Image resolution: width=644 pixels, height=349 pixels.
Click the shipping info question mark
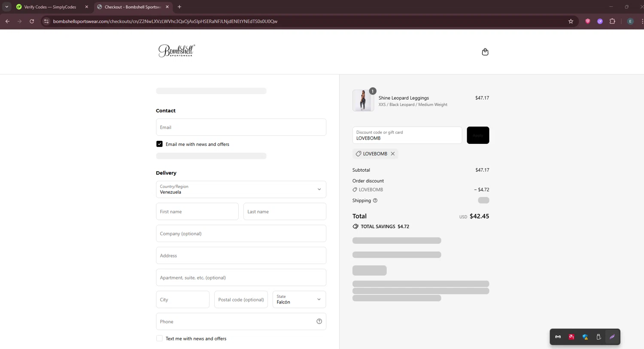point(375,200)
